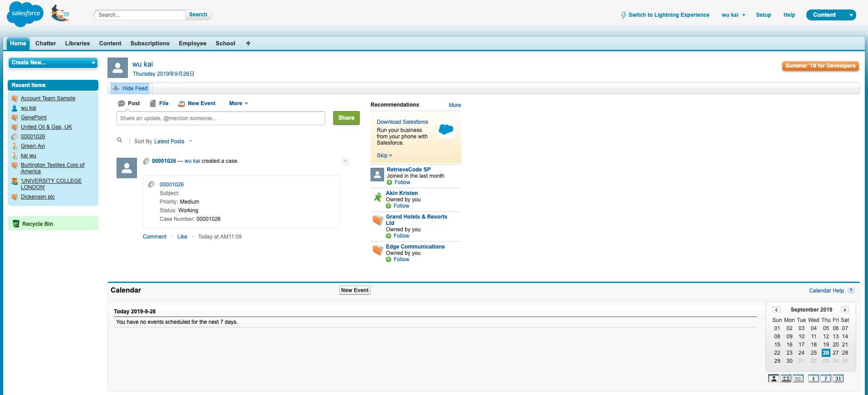Switch to the Chatter tab
This screenshot has width=868, height=395.
[x=46, y=44]
